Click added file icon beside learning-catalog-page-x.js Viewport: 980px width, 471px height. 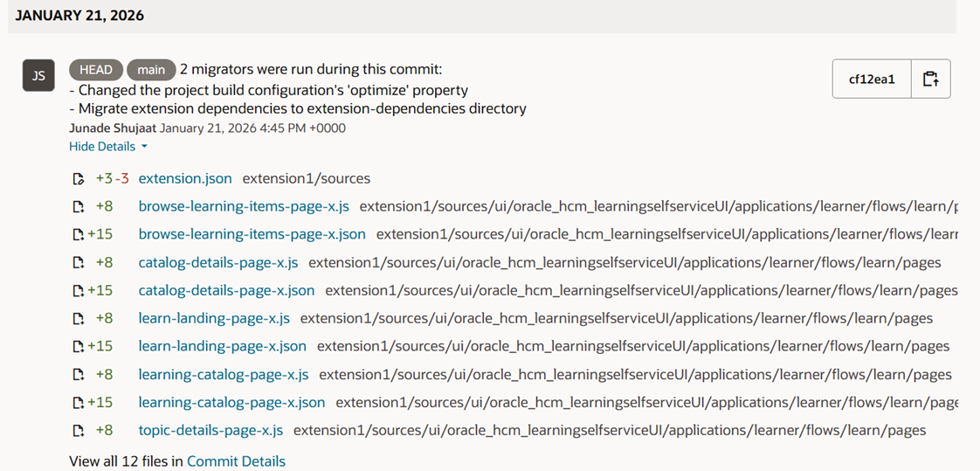point(78,375)
